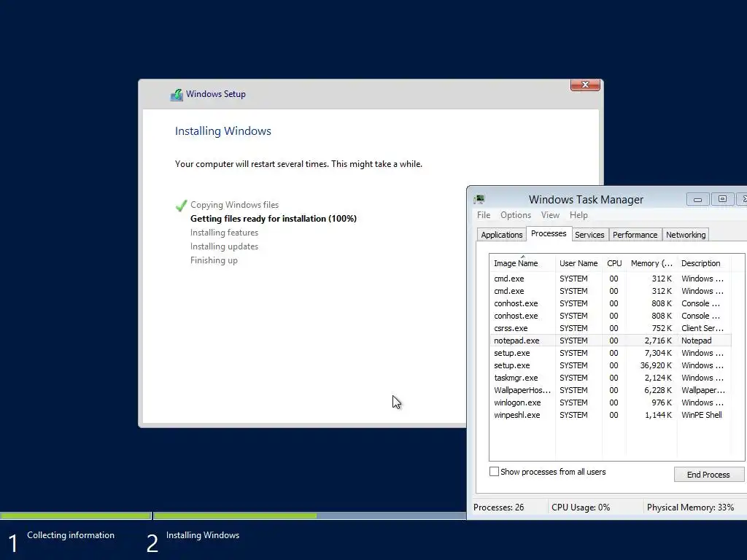Screen dimensions: 747x560
Task: Sort by Image Name column header
Action: [x=522, y=263]
